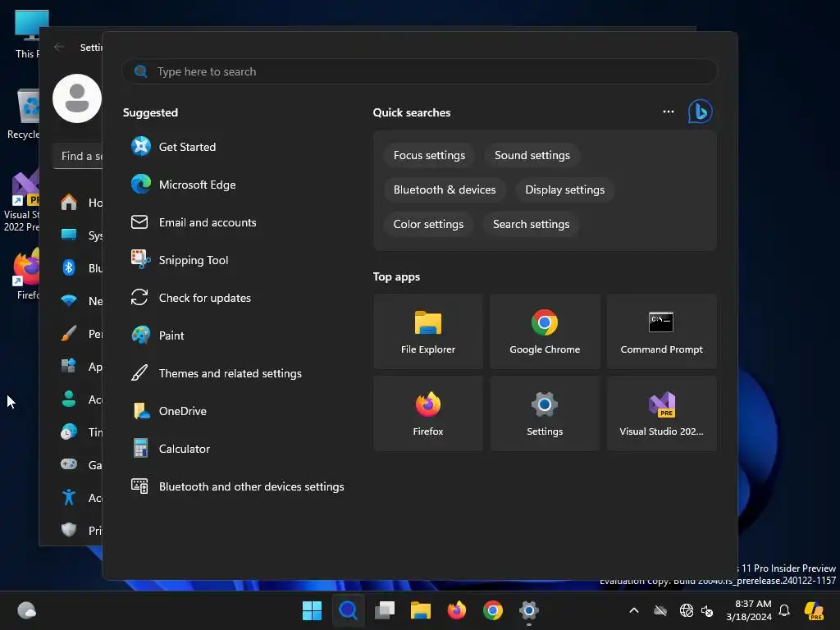Select Visual Studio 2022 desktop shortcut
The image size is (840, 630).
coord(21,202)
